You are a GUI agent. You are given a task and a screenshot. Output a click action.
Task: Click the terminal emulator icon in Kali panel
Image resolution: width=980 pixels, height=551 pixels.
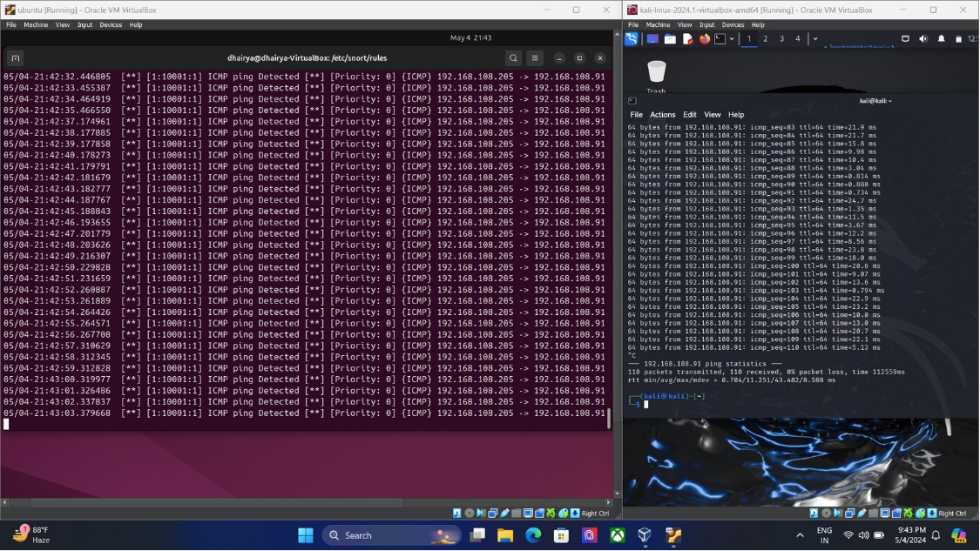720,38
